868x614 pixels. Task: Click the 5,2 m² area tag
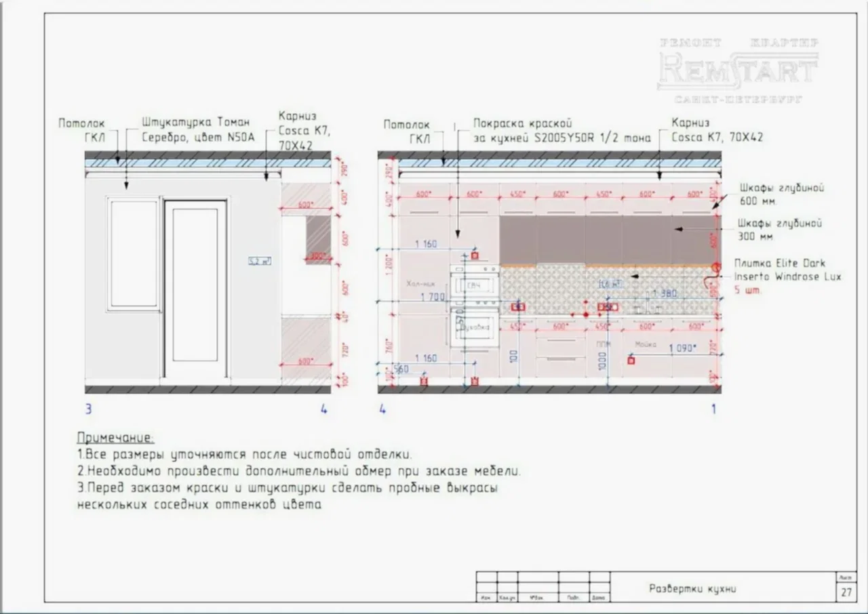259,261
